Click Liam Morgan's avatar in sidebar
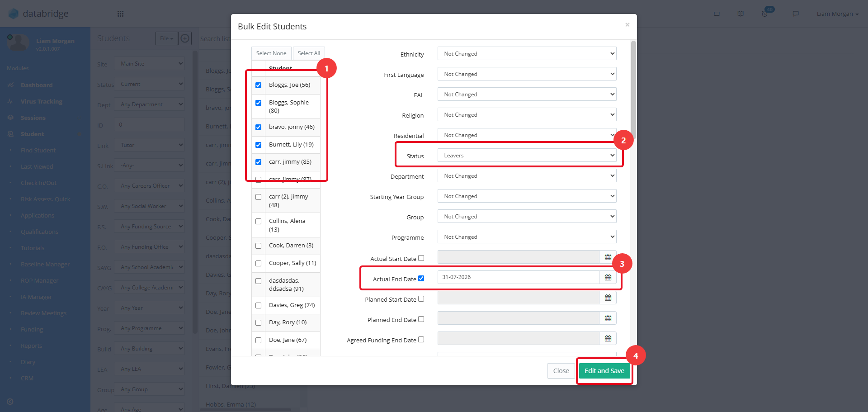Viewport: 868px width, 412px height. (18, 43)
